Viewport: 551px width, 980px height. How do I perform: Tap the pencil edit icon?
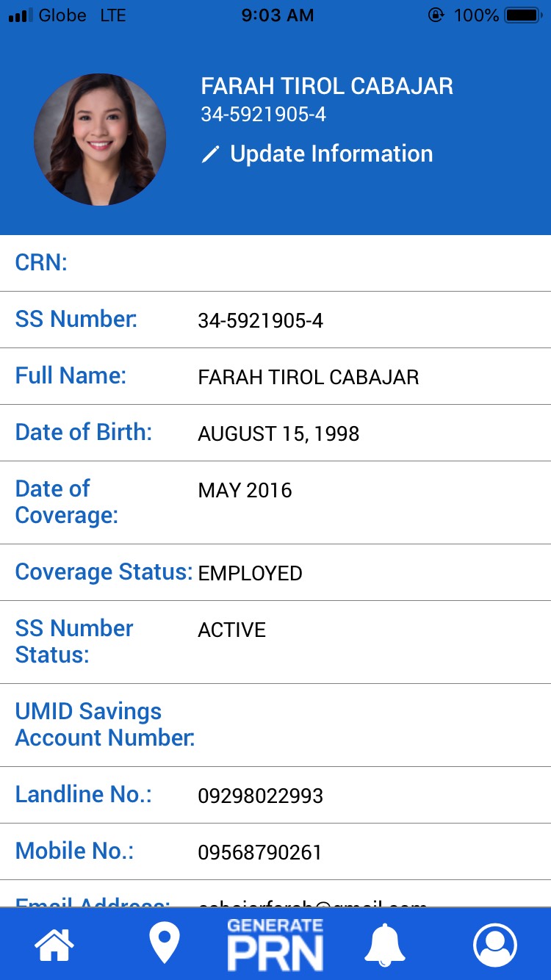pyautogui.click(x=211, y=154)
